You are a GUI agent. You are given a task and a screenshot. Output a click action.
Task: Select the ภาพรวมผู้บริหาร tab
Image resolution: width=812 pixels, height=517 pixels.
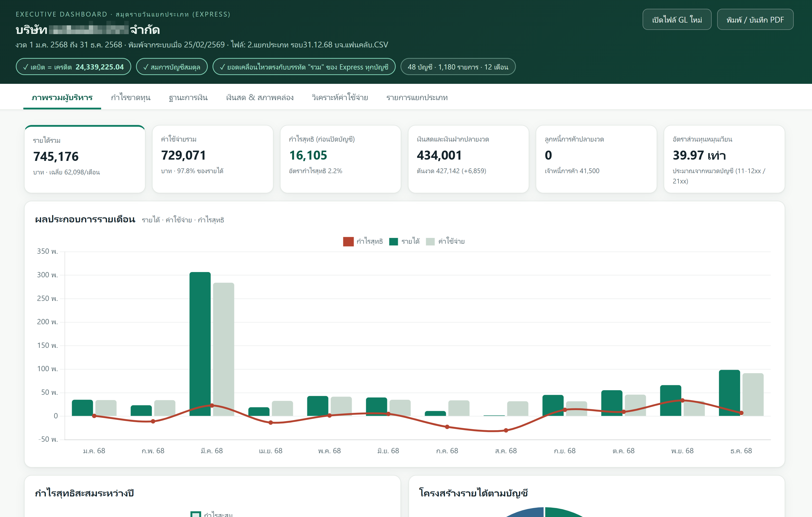tap(62, 97)
